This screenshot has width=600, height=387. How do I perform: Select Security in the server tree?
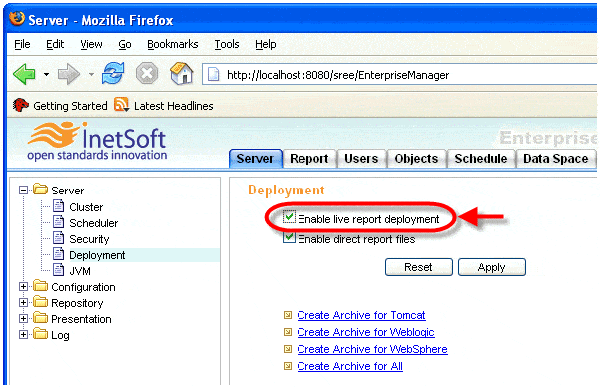(89, 239)
